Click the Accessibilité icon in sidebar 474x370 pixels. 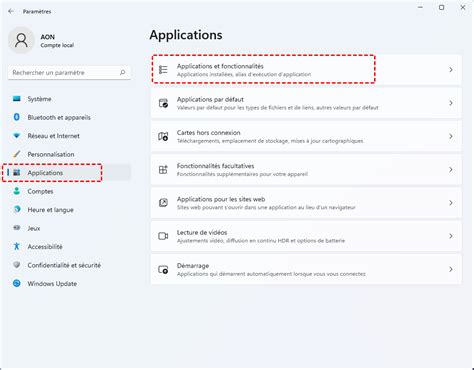tap(16, 246)
